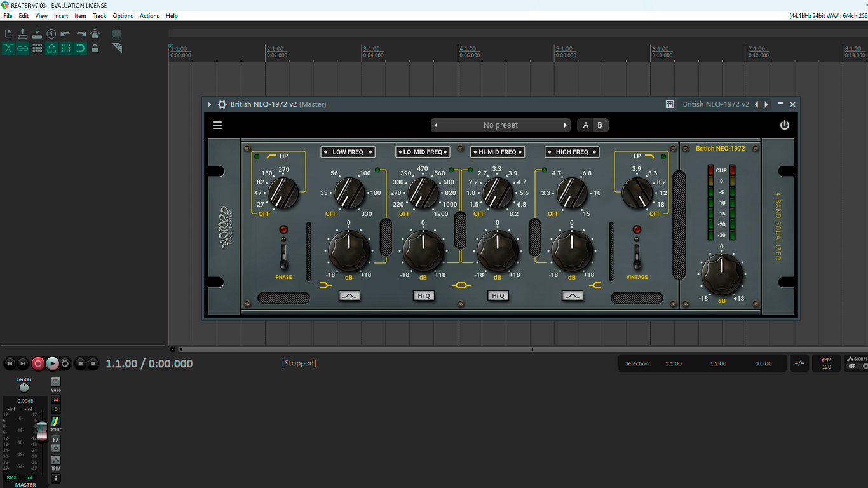Toggle the low band bell shape button
Screen dimensions: 868x488
(x=349, y=295)
